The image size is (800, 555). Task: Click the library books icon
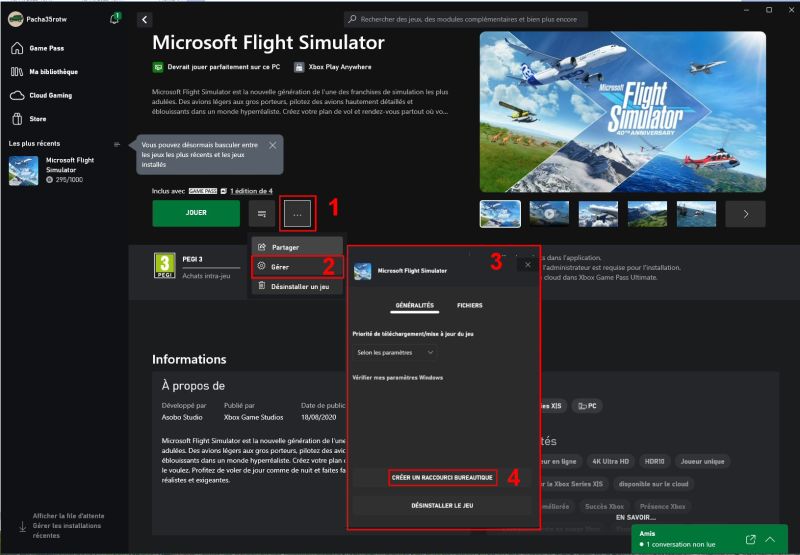tap(17, 72)
